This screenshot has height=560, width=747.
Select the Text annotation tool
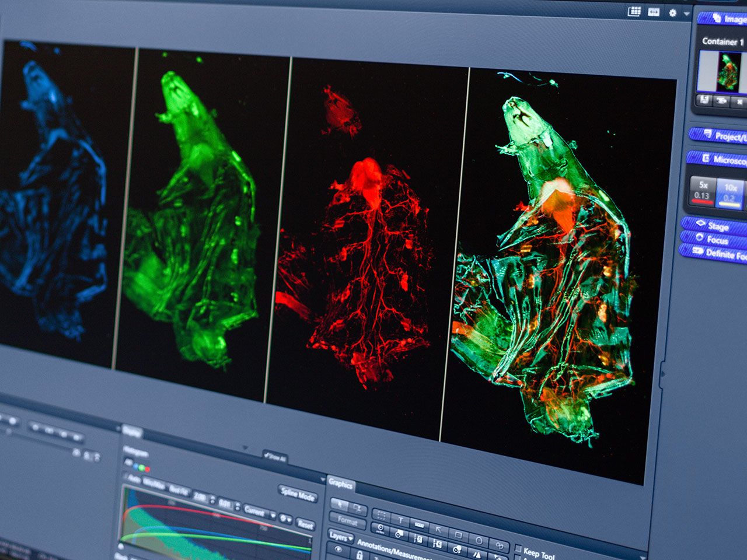pos(400,520)
